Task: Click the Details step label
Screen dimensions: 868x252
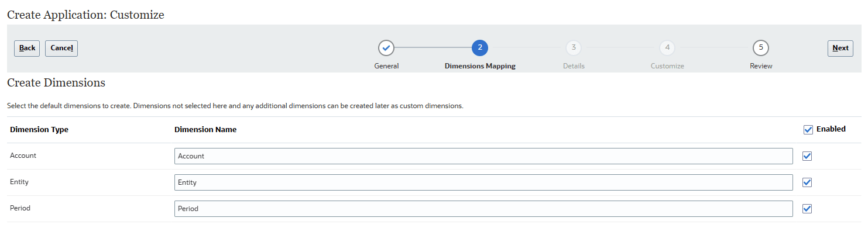Action: click(574, 66)
